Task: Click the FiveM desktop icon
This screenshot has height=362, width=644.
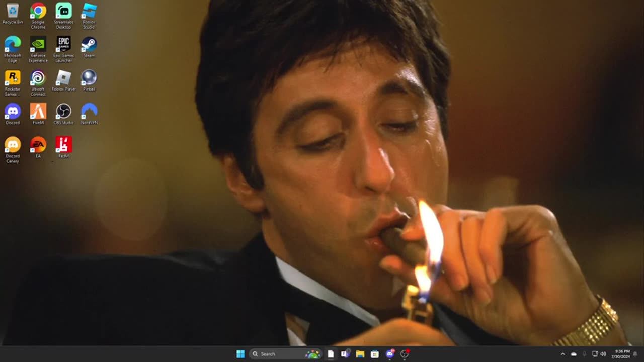Action: coord(38,114)
